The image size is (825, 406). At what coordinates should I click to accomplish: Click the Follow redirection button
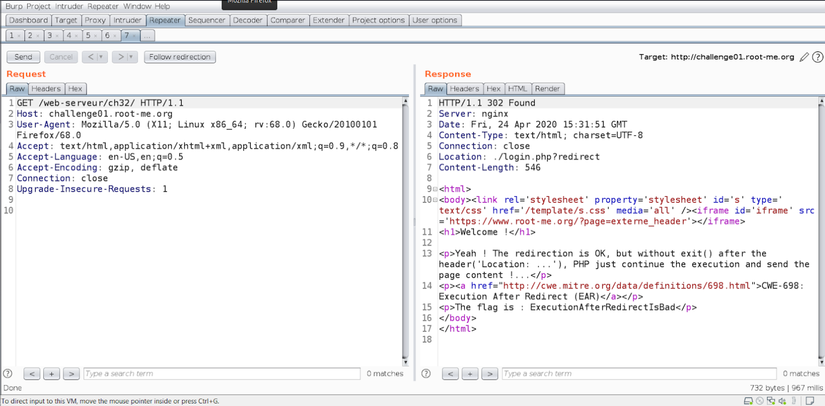tap(179, 57)
